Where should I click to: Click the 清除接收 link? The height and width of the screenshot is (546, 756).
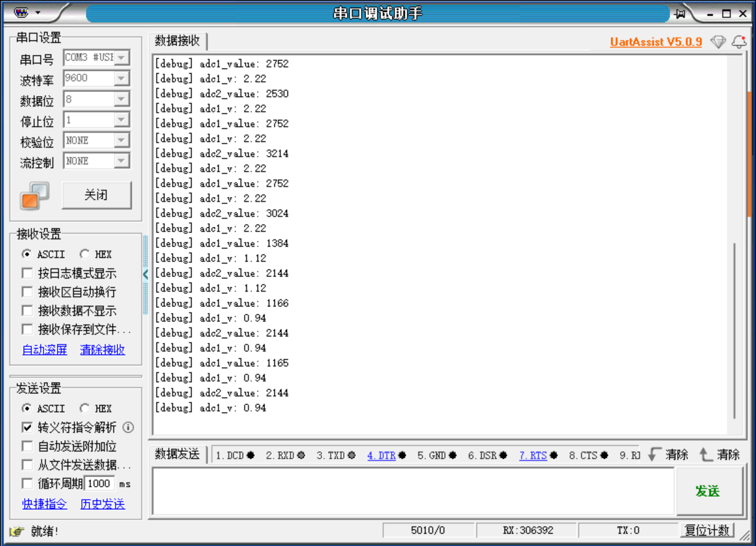pyautogui.click(x=102, y=350)
